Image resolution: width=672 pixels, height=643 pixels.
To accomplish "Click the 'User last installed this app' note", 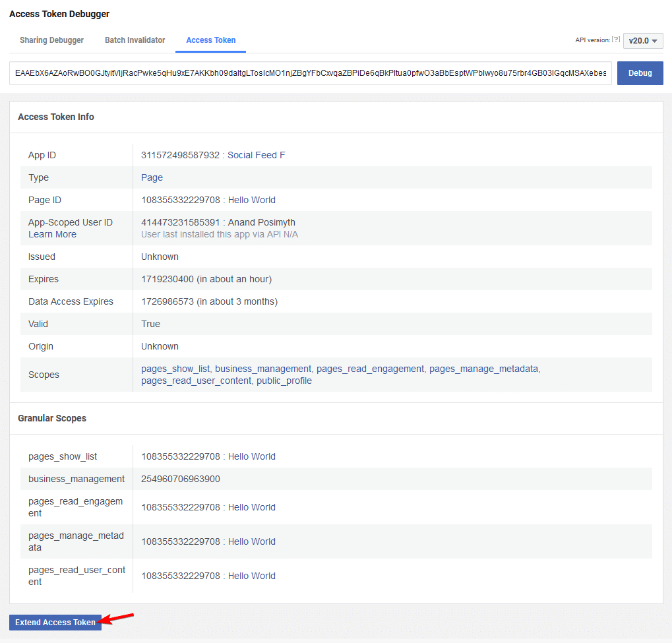I will pos(220,234).
